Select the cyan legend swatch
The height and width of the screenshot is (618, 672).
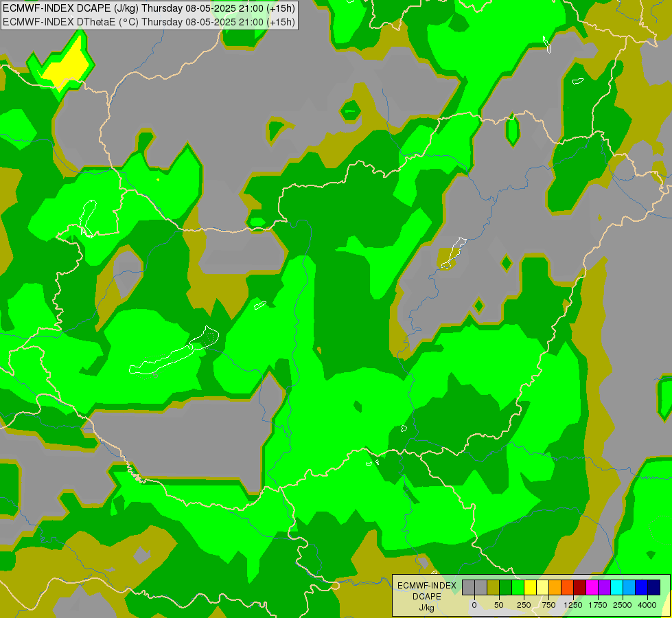(x=616, y=587)
